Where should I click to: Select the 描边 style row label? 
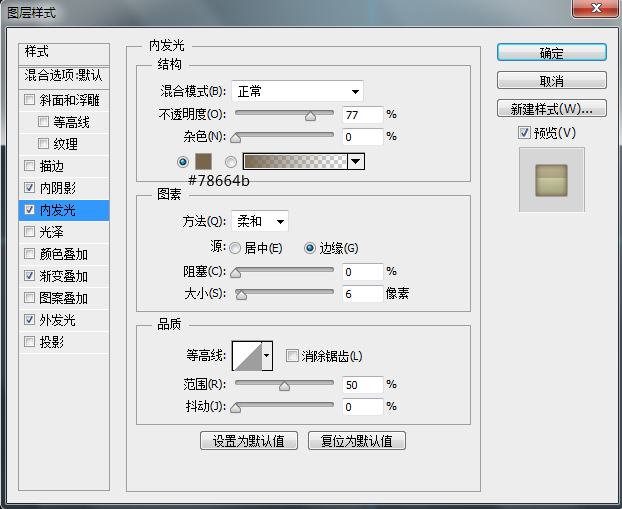click(x=52, y=166)
